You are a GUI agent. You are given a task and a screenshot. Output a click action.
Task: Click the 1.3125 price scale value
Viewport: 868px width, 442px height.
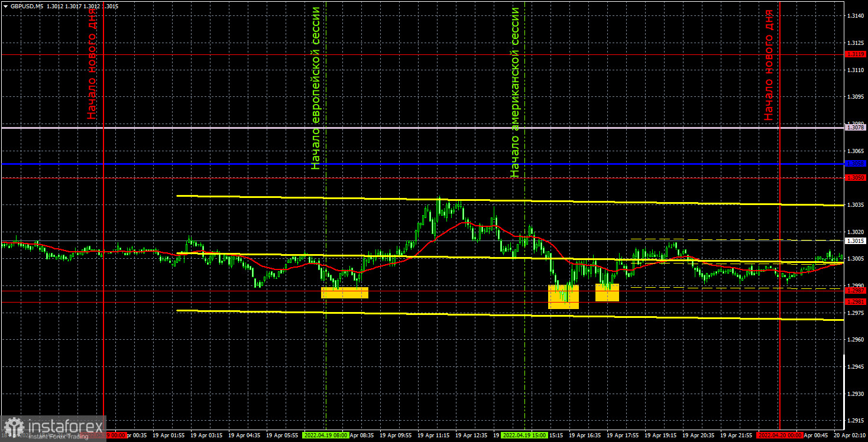[855, 43]
